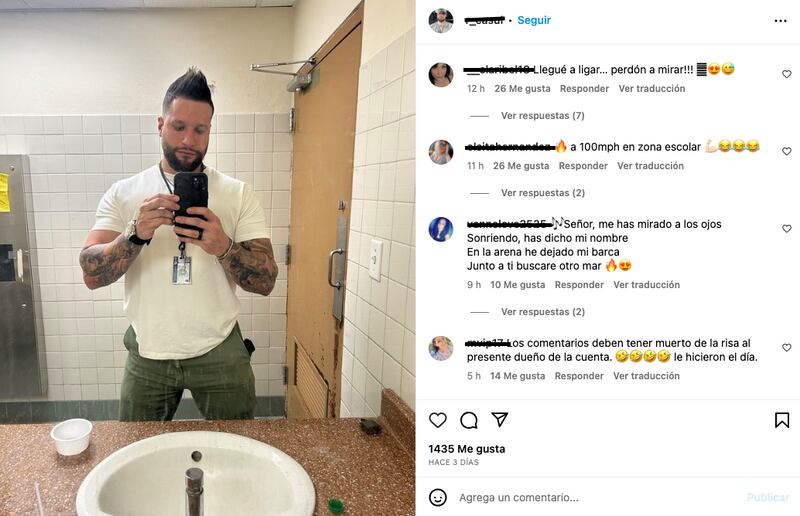Expand replies under the 100mph comment
Viewport: 800px width, 516px height.
542,193
